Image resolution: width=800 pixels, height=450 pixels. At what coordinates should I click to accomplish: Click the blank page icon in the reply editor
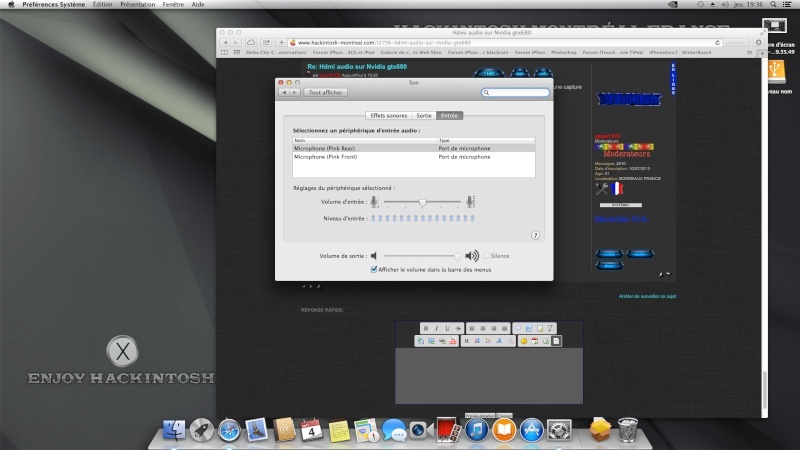click(x=556, y=341)
